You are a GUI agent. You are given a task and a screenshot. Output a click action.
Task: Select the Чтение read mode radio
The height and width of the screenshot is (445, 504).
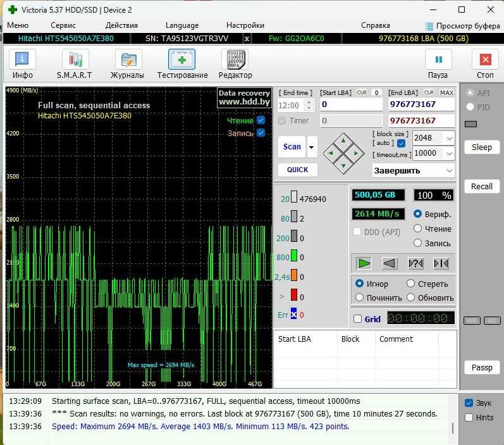pos(417,229)
